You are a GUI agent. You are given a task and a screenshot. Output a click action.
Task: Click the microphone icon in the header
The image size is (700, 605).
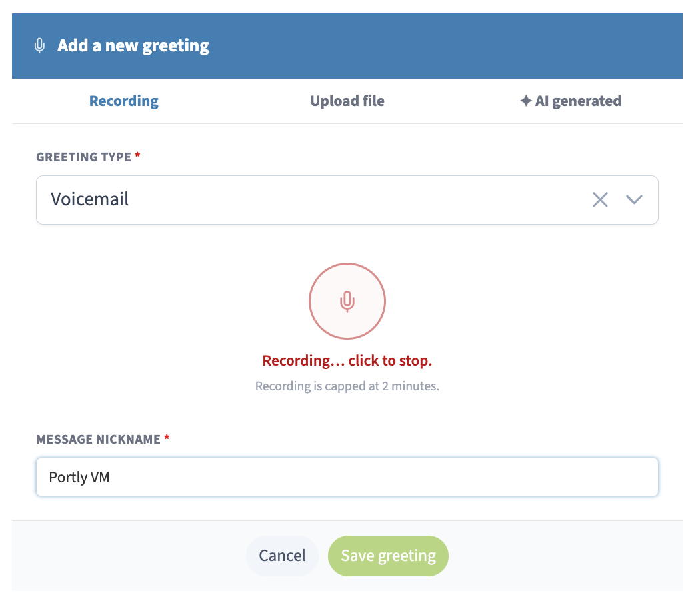tap(40, 45)
